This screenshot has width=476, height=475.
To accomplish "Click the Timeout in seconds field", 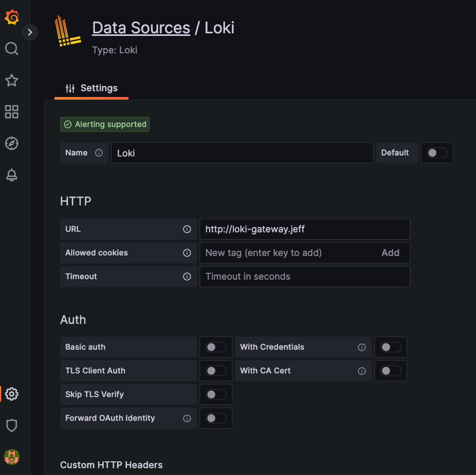I will point(305,277).
